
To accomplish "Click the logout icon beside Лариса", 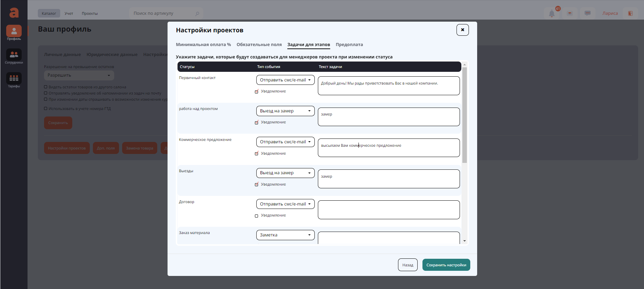I will [x=630, y=13].
